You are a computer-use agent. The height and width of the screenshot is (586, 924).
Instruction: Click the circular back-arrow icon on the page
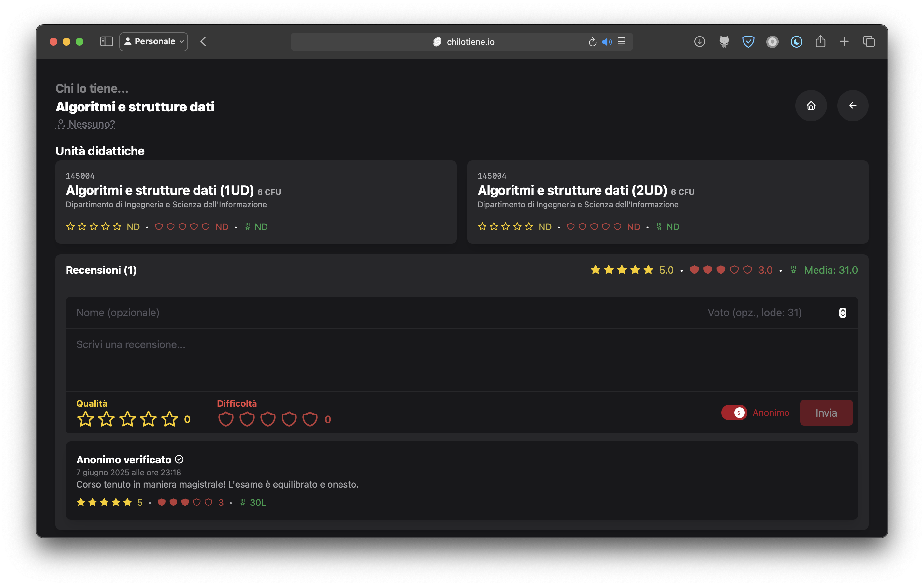pyautogui.click(x=853, y=106)
